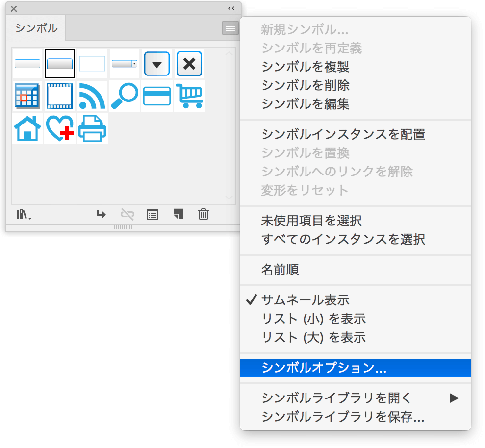485x448 pixels.
Task: Click the scroll-down arrow in symbol list
Action: click(229, 197)
